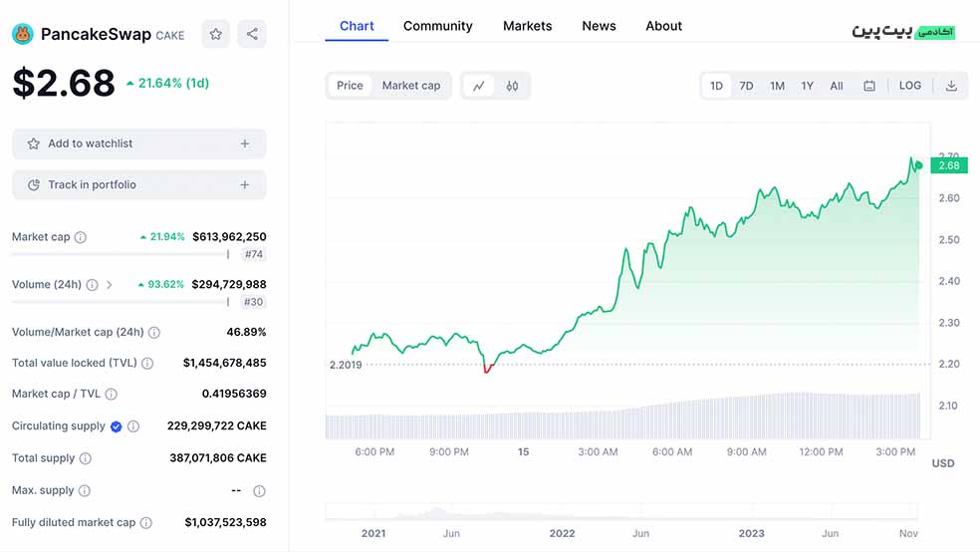The width and height of the screenshot is (980, 552).
Task: Open the Community tab
Action: point(437,26)
